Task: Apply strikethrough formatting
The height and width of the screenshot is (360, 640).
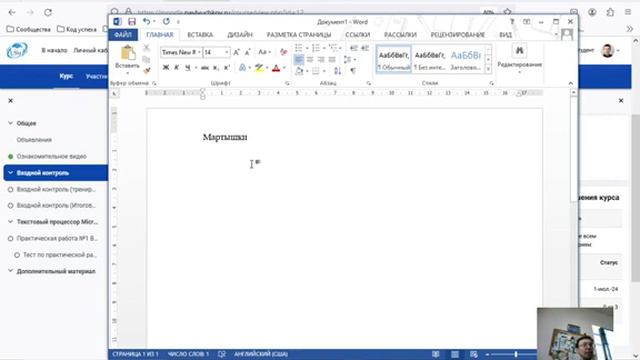Action: tap(205, 68)
